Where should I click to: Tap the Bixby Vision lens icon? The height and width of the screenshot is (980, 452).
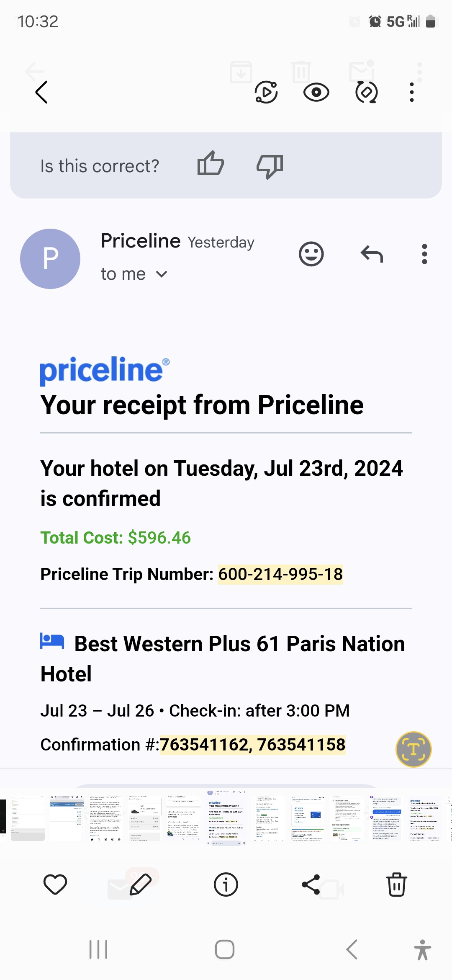[x=366, y=92]
